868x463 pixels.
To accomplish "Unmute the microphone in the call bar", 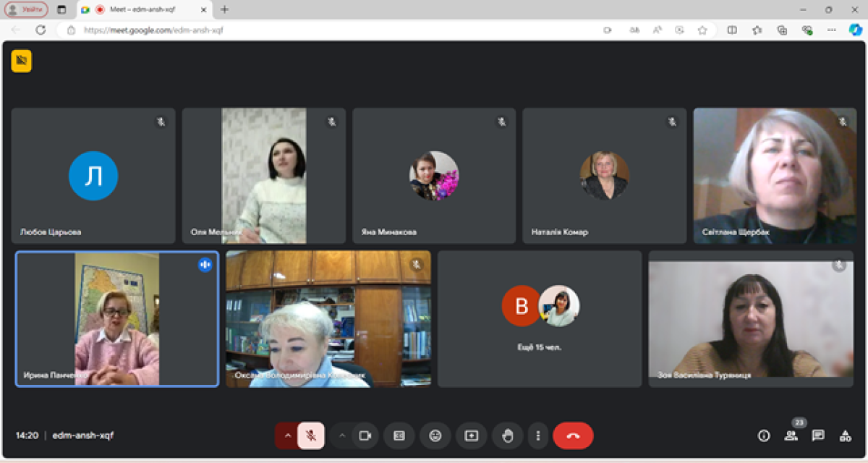I will click(x=311, y=436).
